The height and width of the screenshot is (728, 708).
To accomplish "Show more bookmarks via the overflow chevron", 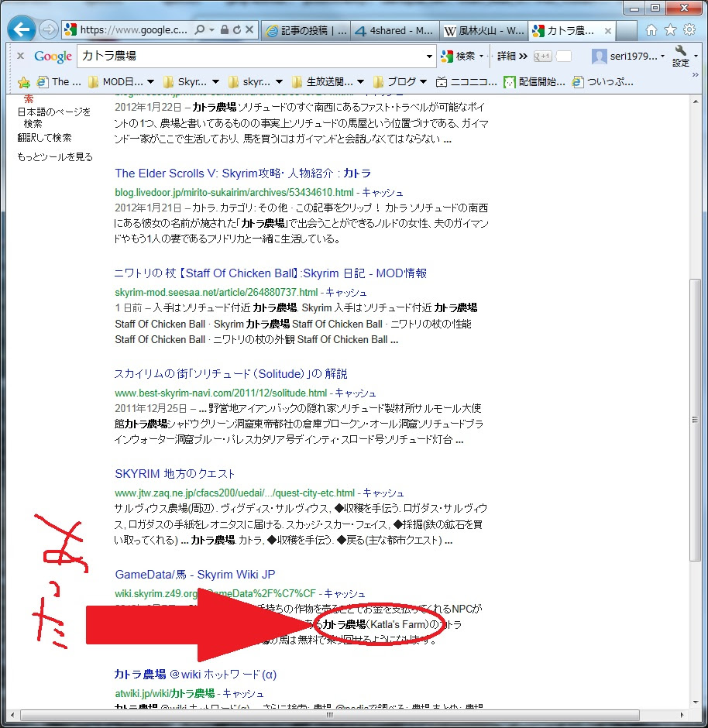I will 696,74.
